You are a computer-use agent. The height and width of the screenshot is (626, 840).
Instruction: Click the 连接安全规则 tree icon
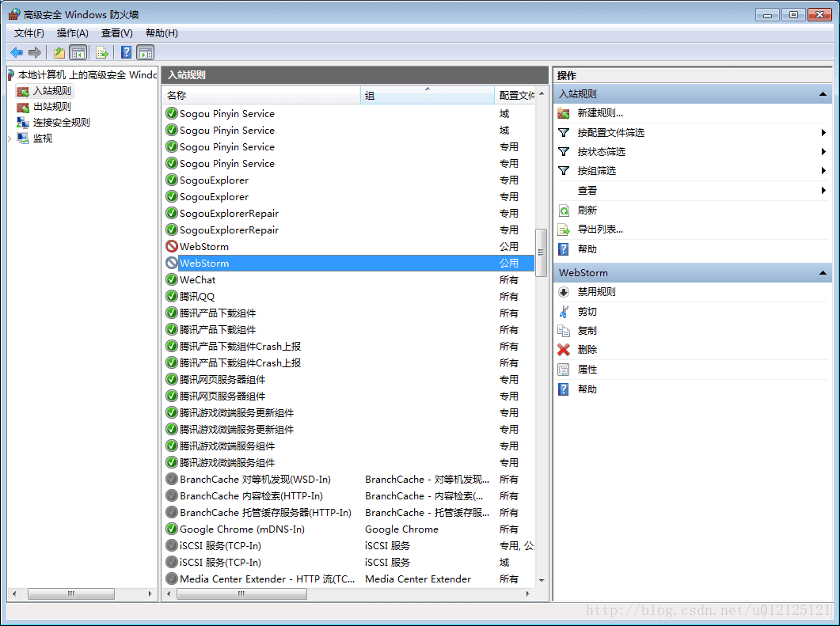point(22,123)
